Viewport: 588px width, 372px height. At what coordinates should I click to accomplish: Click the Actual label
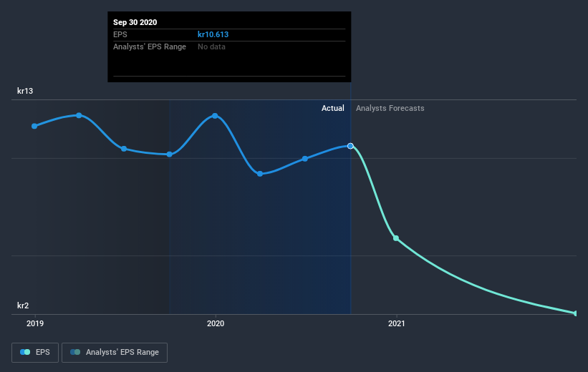click(x=332, y=108)
